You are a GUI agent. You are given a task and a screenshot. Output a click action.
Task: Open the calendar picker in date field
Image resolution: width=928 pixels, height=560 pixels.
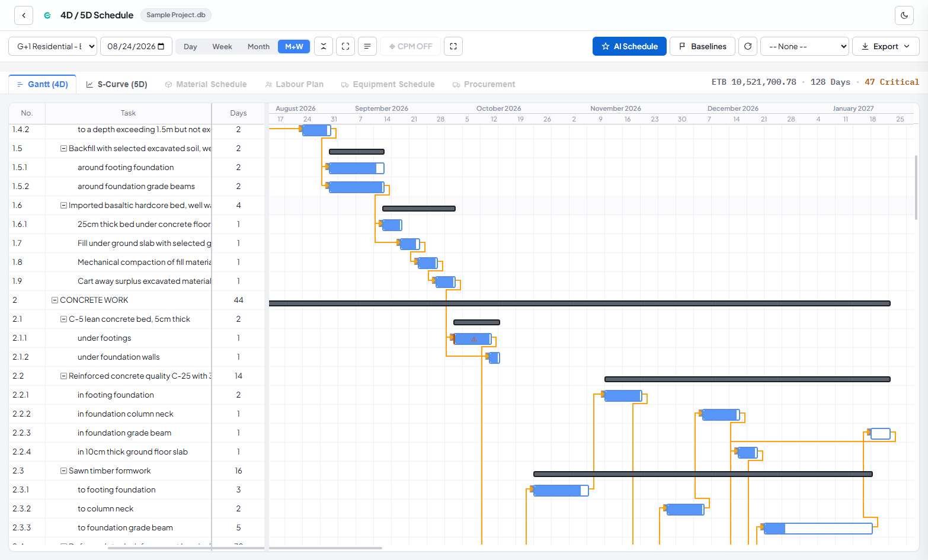[161, 46]
